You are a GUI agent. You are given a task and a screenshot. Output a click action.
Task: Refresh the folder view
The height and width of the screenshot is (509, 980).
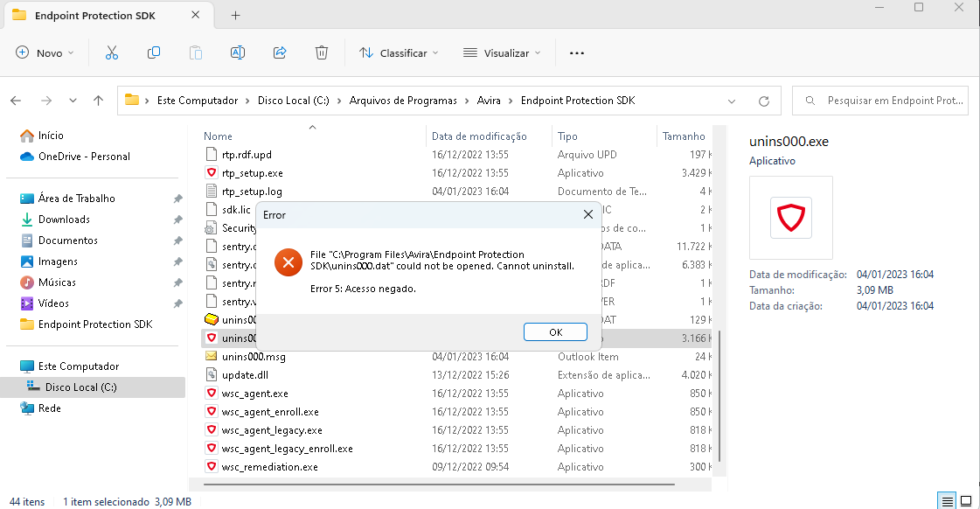click(764, 101)
